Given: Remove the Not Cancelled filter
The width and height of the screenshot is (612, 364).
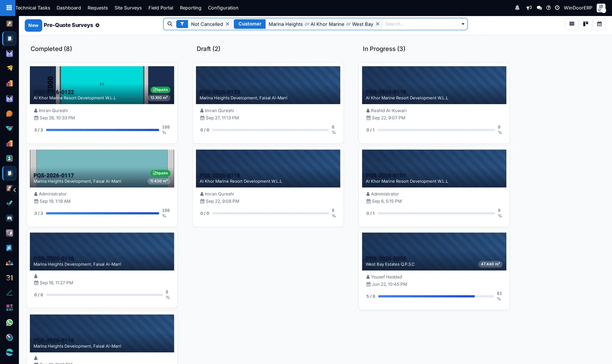Looking at the screenshot, I should (x=228, y=24).
